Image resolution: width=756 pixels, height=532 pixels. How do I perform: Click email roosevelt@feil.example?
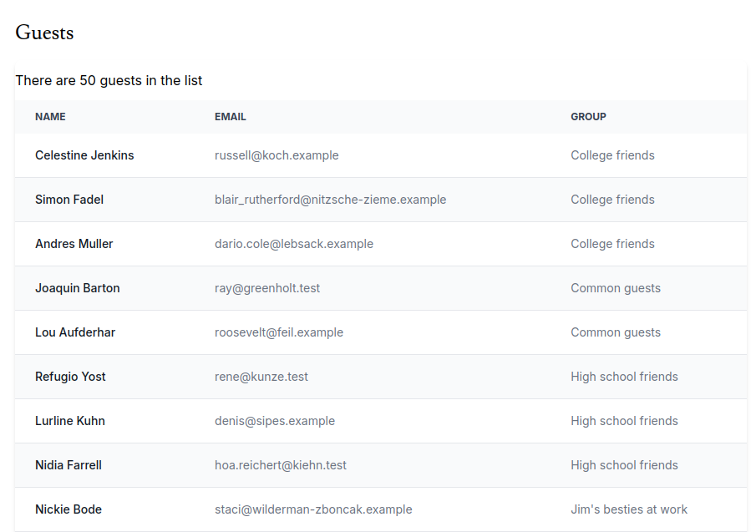point(279,332)
